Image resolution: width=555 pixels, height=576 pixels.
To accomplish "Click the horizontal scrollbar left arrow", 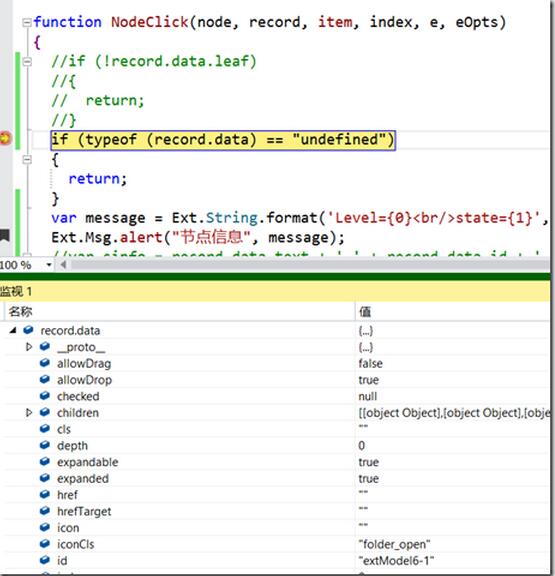I will click(x=63, y=264).
